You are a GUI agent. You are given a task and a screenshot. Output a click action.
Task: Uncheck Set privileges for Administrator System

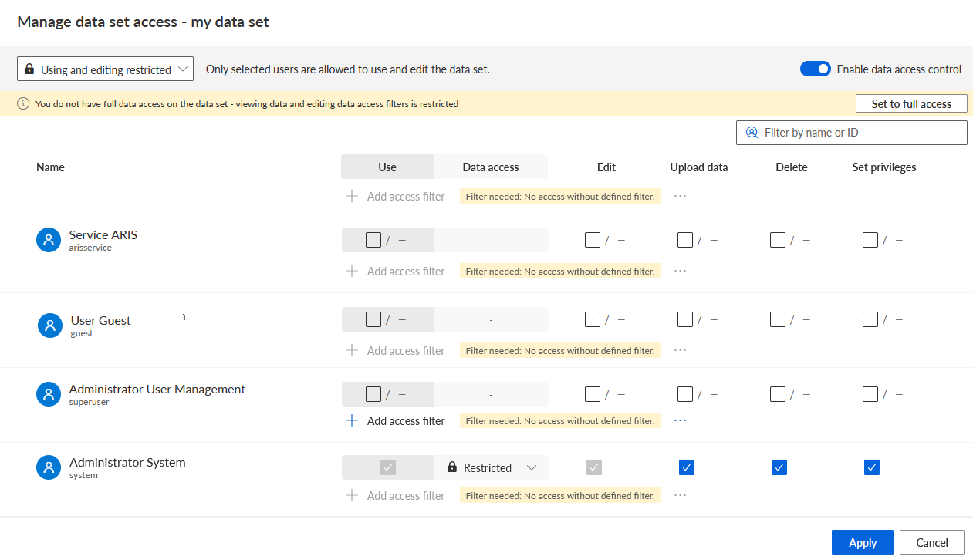[872, 467]
